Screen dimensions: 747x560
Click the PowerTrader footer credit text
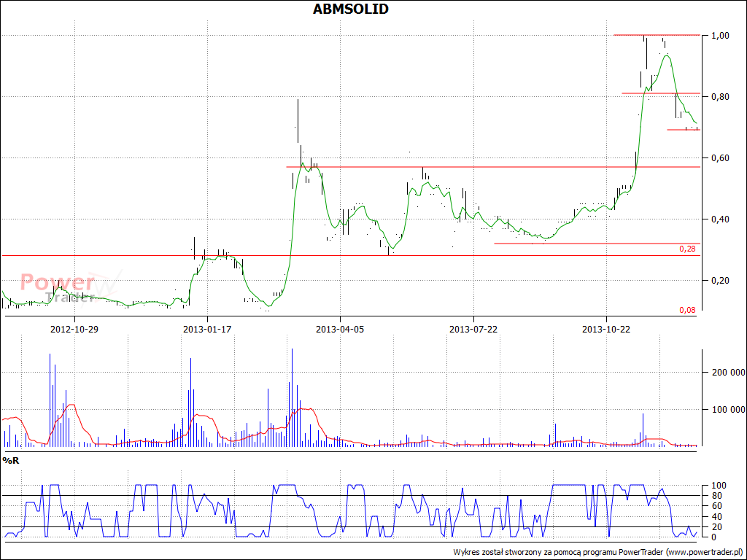point(599,553)
